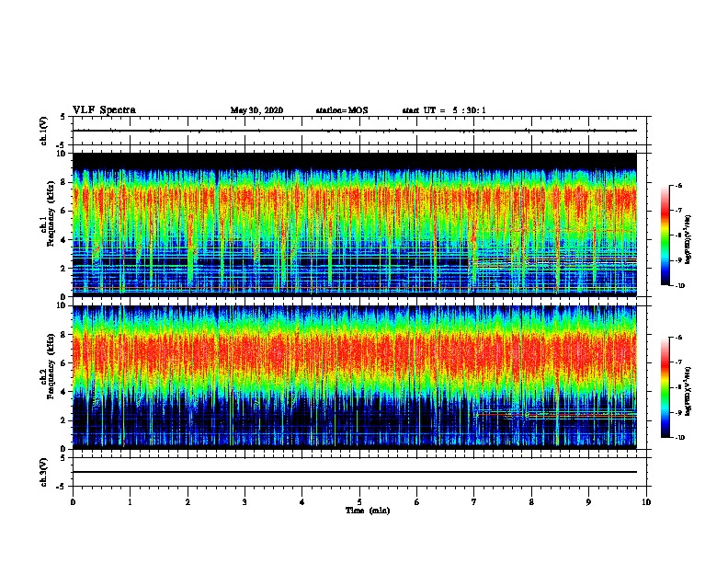
Task: Click time-axis tick label "10"
Action: [x=646, y=502]
